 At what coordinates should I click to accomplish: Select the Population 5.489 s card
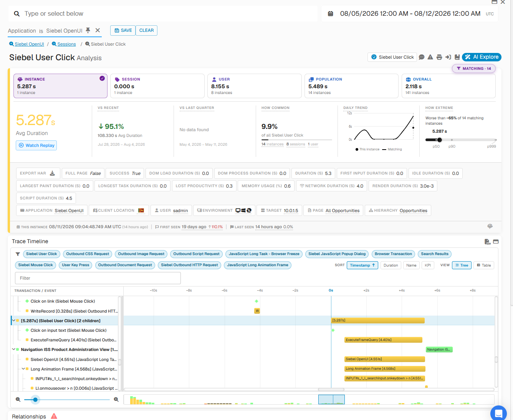[x=352, y=86]
